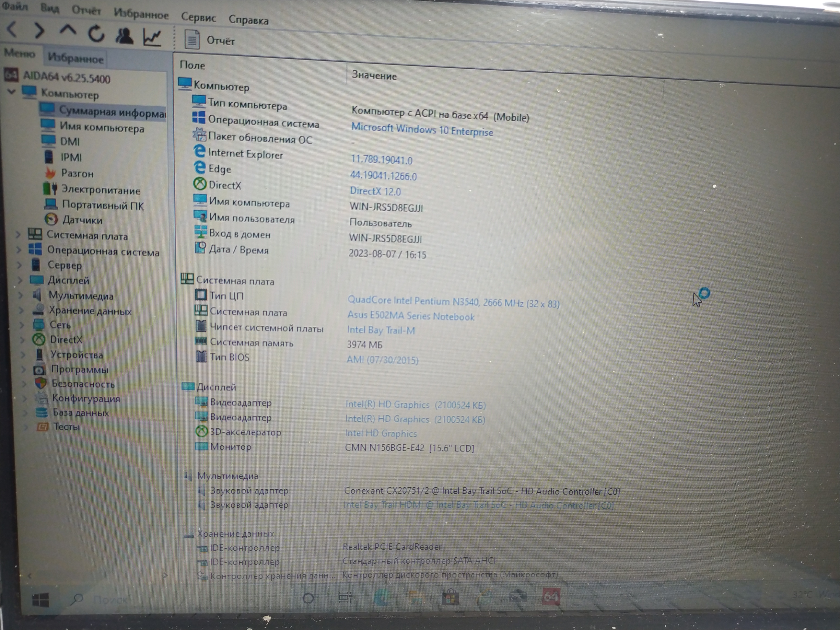Expand Дисплей tree node
Screen dimensions: 840x630
point(20,280)
